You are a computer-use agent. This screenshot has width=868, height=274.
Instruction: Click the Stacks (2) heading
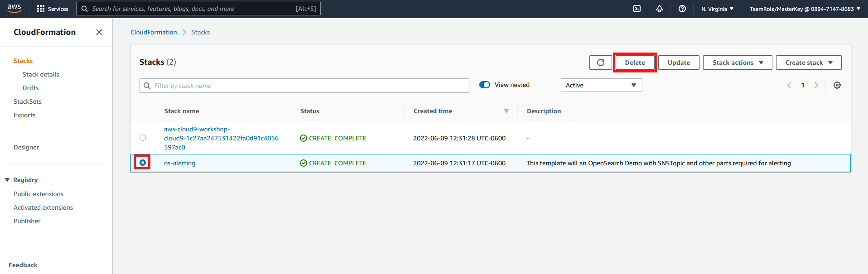[158, 62]
